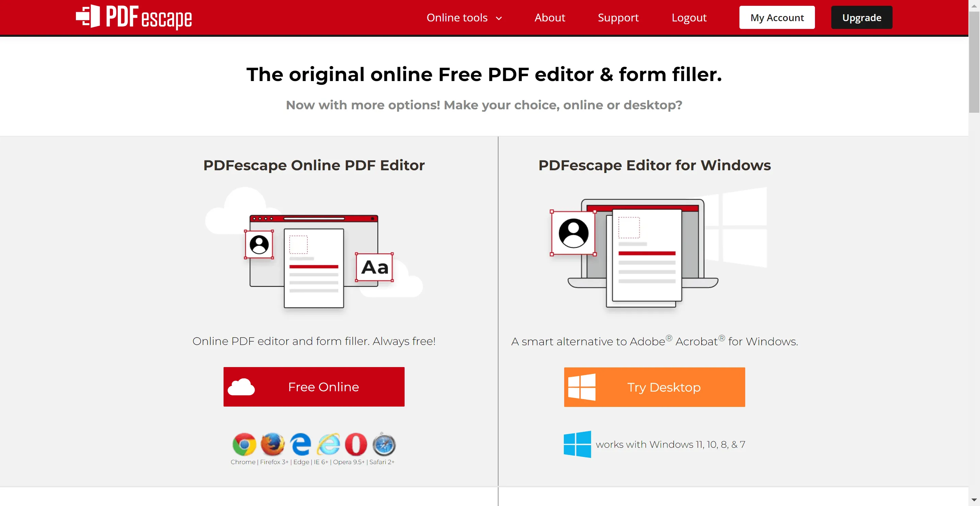The width and height of the screenshot is (980, 506).
Task: Click the Opera browser icon
Action: pos(356,444)
